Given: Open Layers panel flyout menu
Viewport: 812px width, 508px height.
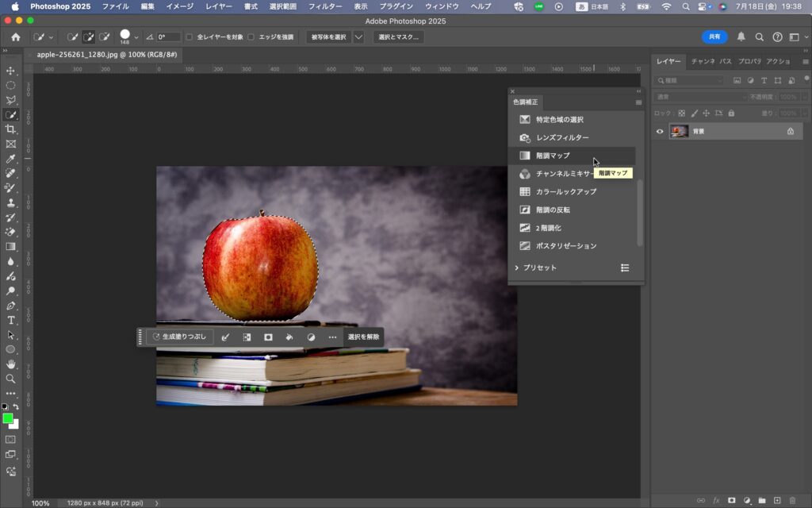Looking at the screenshot, I should [806, 61].
